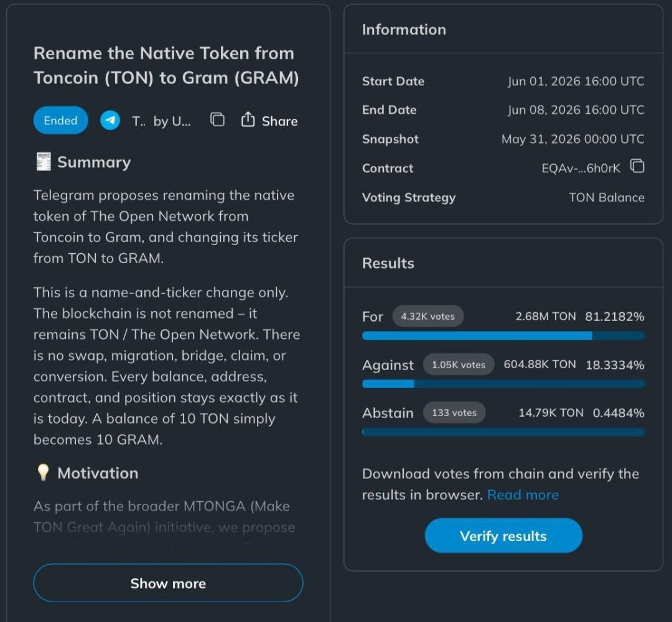Click the Against votes progress bar
The image size is (672, 622).
(x=503, y=384)
